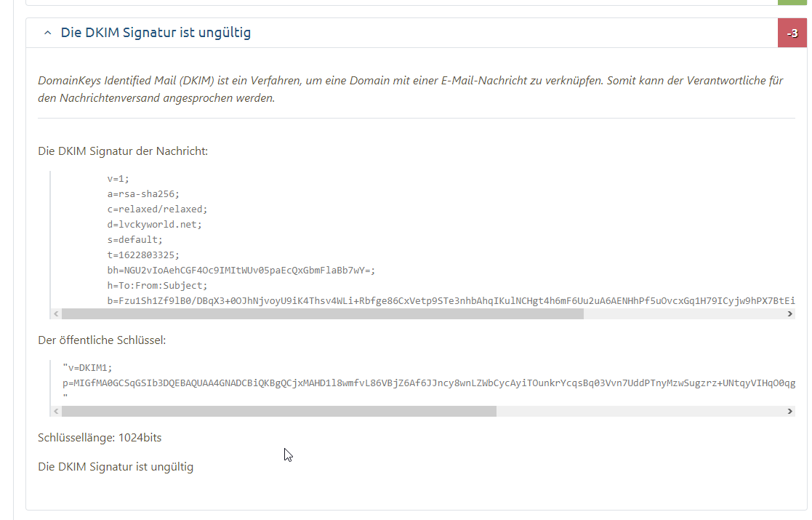Click the 'Schlüssellänge: 1024bits' text

click(x=100, y=438)
